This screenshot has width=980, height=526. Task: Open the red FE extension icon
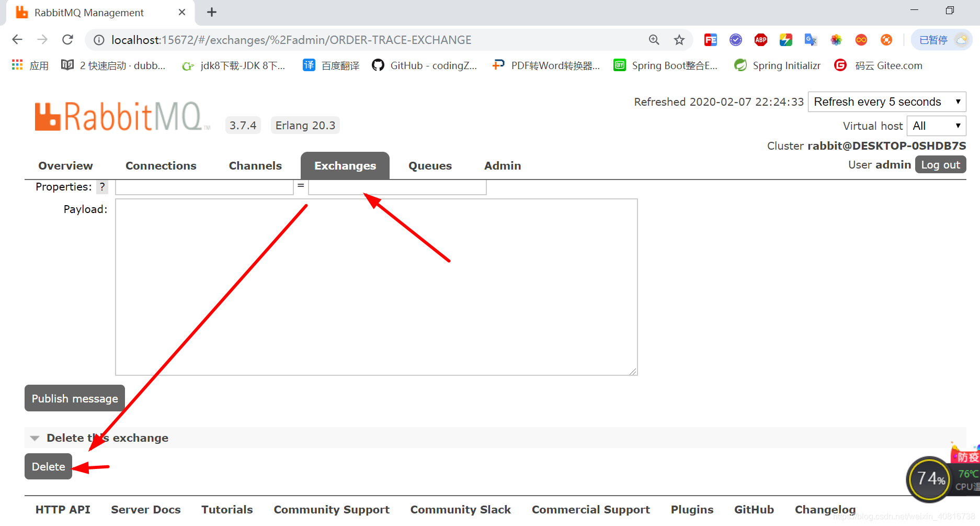click(711, 40)
